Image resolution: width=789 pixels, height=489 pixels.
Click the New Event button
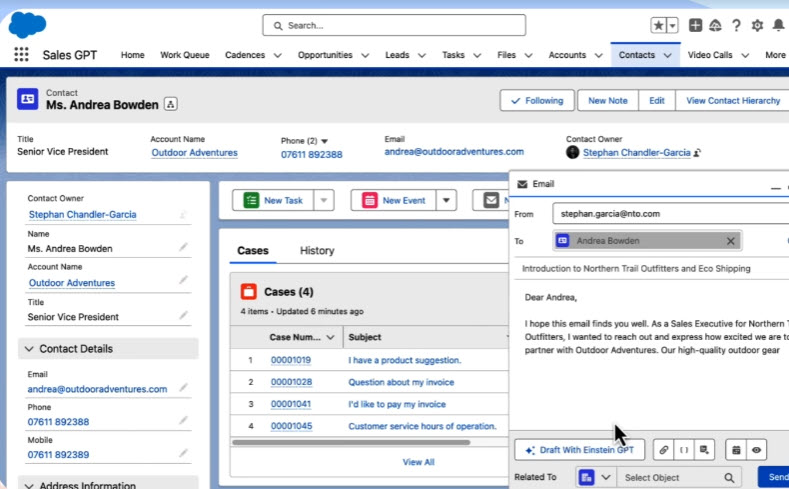393,200
